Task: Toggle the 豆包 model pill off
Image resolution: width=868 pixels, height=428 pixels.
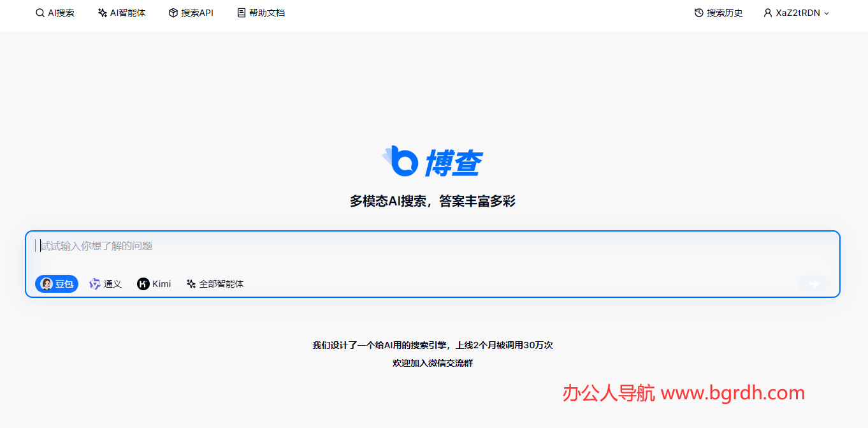Action: coord(57,283)
